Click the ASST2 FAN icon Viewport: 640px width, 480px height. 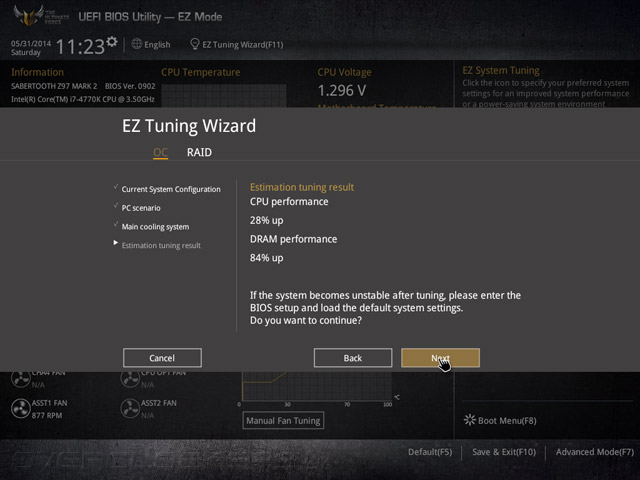click(x=130, y=409)
